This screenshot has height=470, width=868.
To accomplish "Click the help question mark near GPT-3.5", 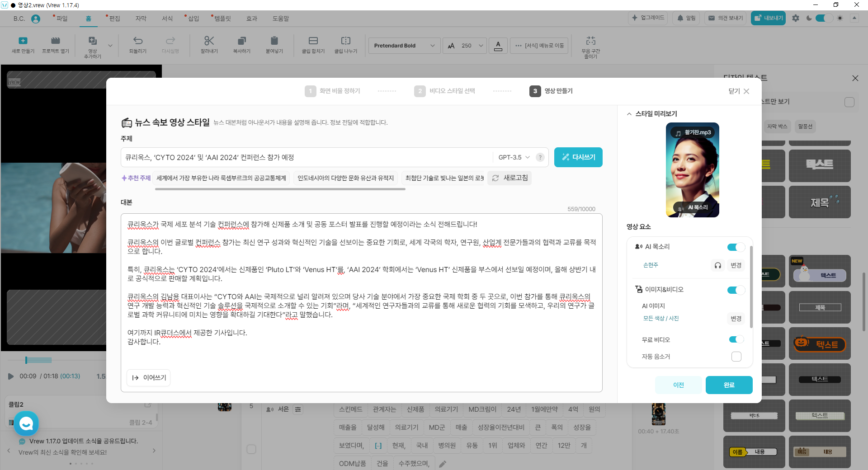I will [540, 157].
